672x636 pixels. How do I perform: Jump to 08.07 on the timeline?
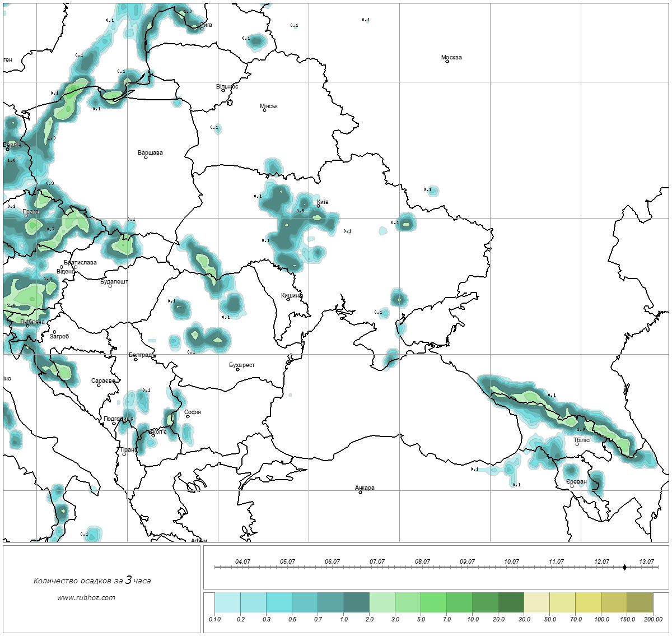coord(422,567)
